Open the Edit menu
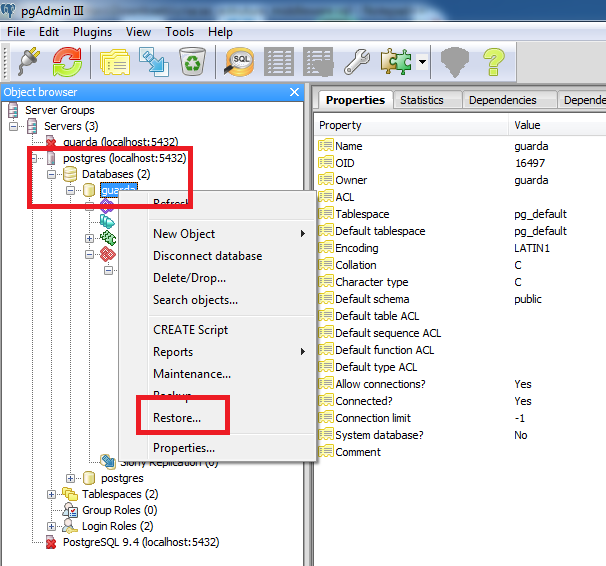This screenshot has width=606, height=566. coord(49,32)
